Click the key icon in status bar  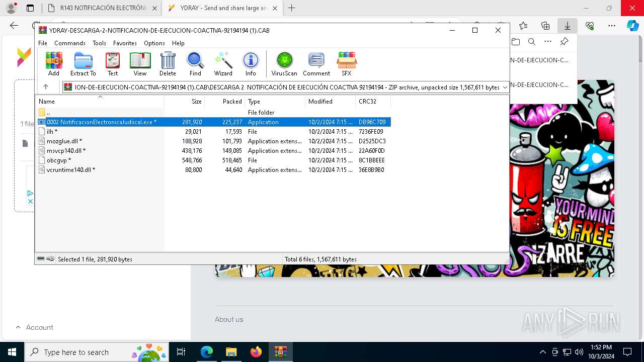[50, 259]
